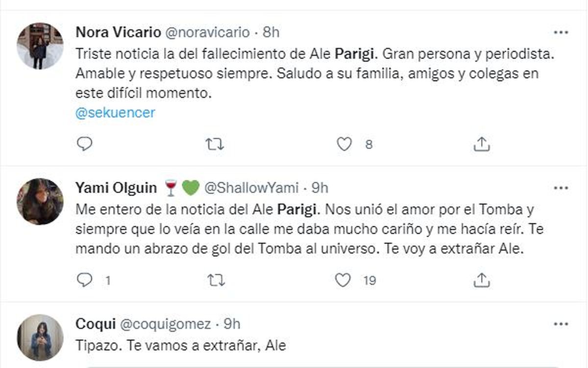Share Yami Olguin's tweet
Screen dimensions: 588x368
click(482, 280)
